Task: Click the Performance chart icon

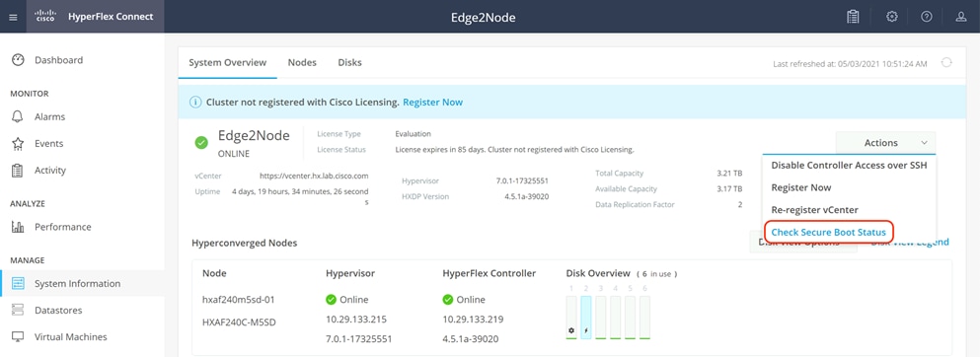Action: pyautogui.click(x=18, y=227)
